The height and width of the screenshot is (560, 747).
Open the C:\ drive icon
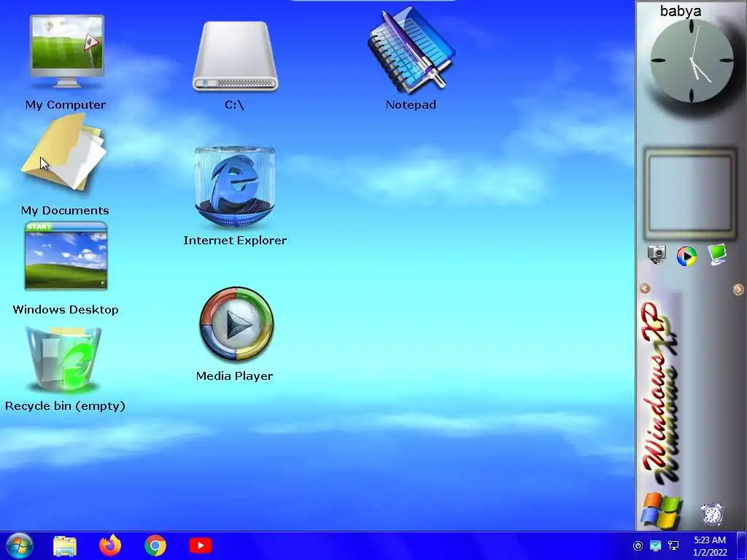click(236, 56)
